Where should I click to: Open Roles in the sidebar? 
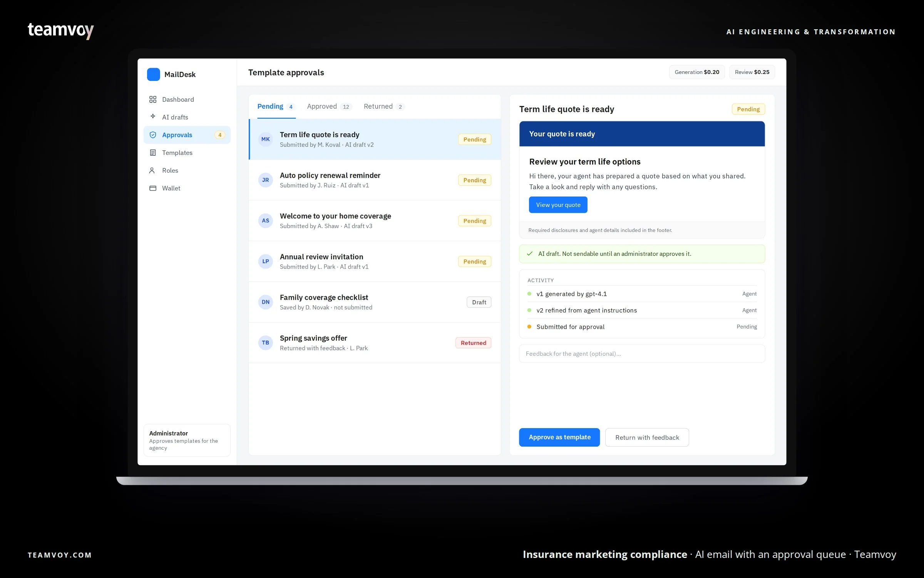(x=187, y=170)
